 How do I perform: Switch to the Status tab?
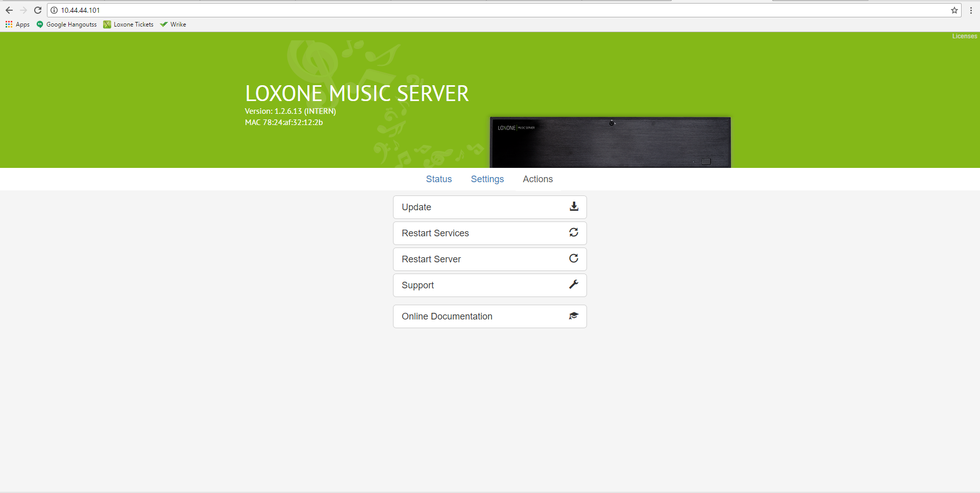point(438,179)
